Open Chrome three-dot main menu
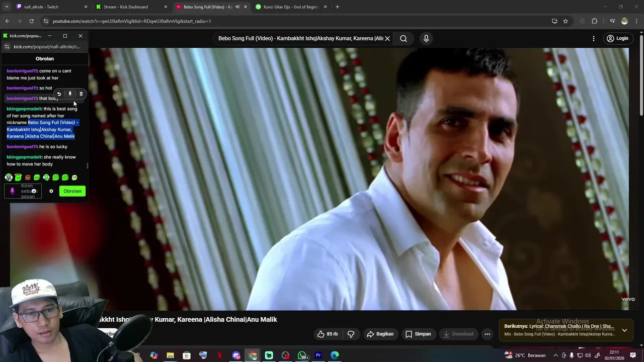Screen dimensions: 644x362 coord(637,21)
